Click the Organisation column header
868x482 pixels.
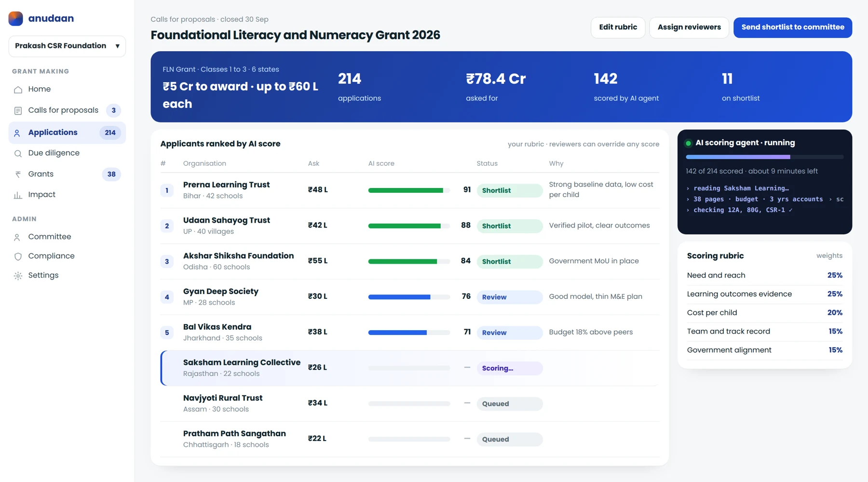pos(204,163)
